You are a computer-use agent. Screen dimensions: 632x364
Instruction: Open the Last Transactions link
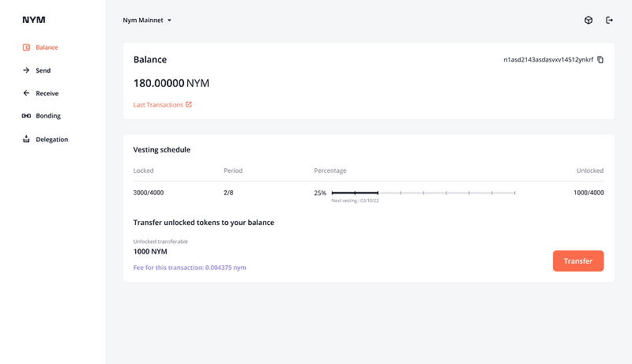[x=158, y=104]
